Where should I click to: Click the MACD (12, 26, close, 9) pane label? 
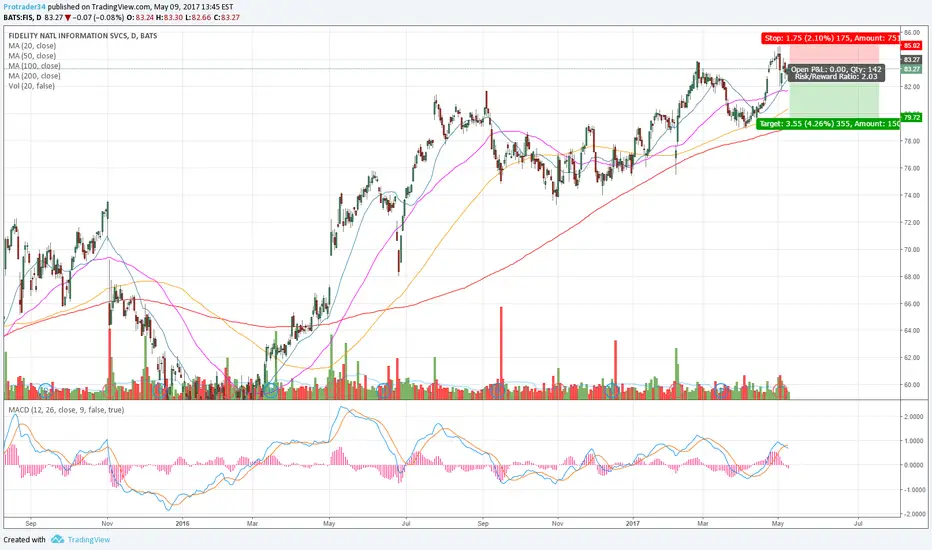(x=66, y=410)
